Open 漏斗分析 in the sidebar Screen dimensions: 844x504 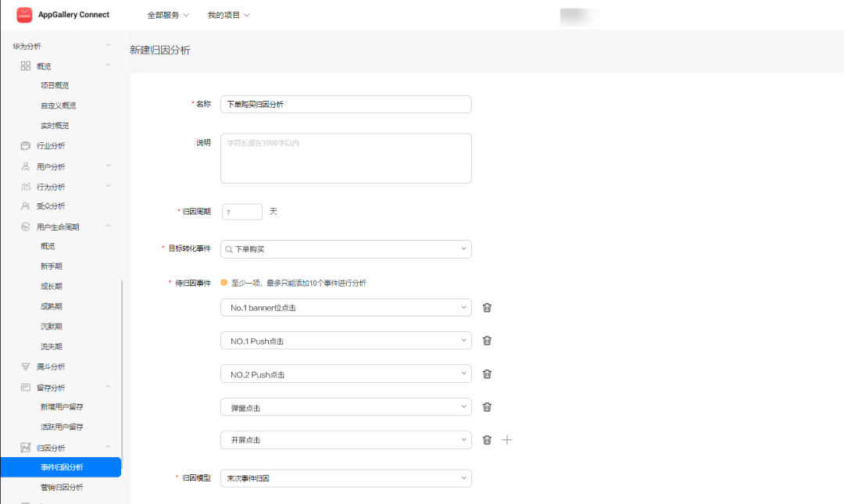[x=51, y=366]
